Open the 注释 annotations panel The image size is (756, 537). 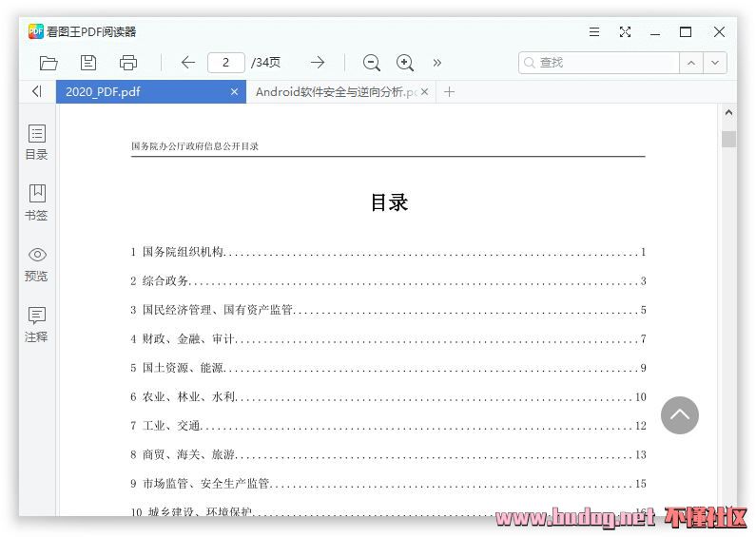(36, 324)
